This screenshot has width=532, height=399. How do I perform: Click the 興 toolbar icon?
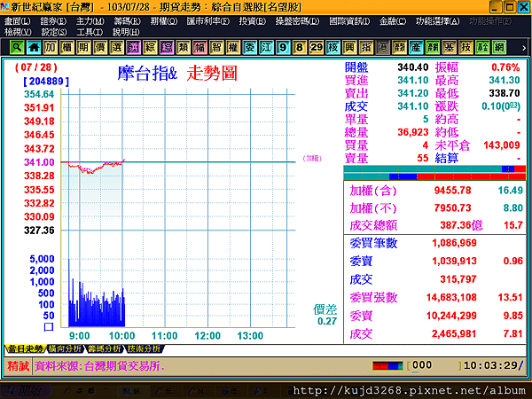tap(349, 47)
